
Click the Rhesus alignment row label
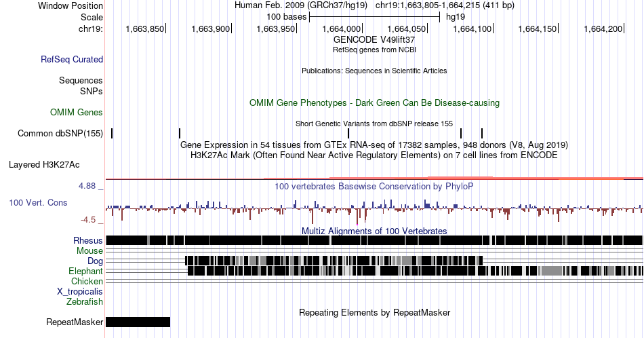(x=88, y=240)
